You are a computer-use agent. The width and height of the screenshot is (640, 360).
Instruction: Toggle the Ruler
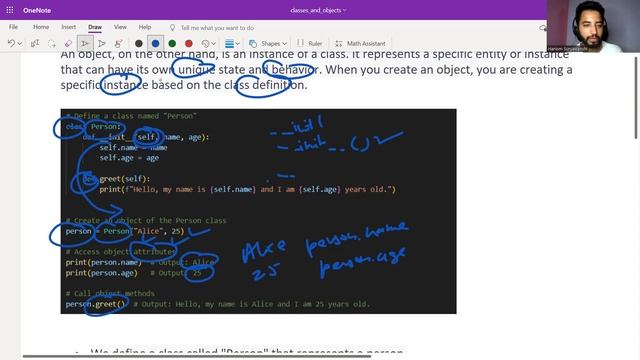pyautogui.click(x=309, y=43)
